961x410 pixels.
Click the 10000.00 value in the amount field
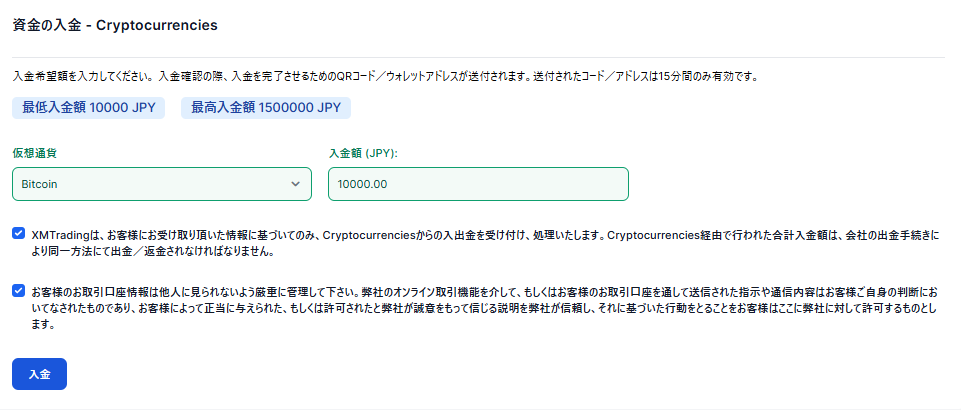pyautogui.click(x=362, y=184)
